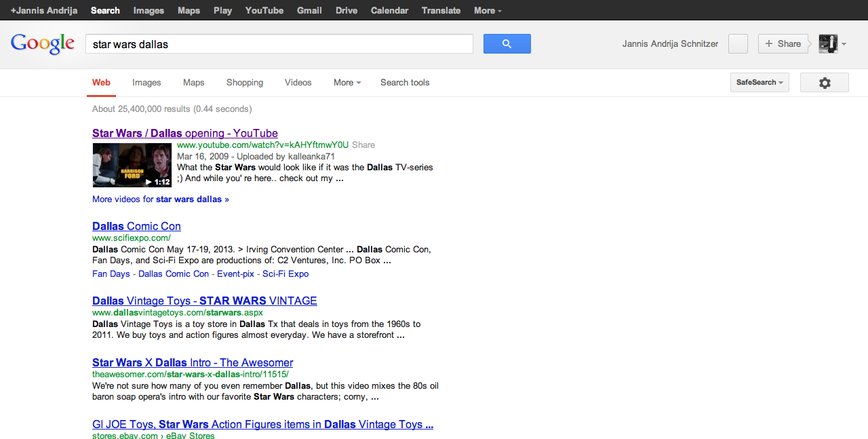Click the + Share button

tap(783, 43)
